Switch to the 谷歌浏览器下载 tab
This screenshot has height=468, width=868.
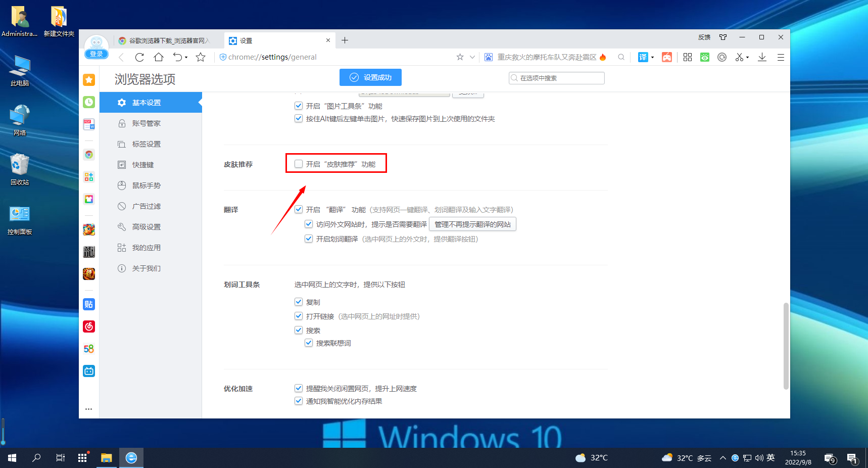point(168,40)
